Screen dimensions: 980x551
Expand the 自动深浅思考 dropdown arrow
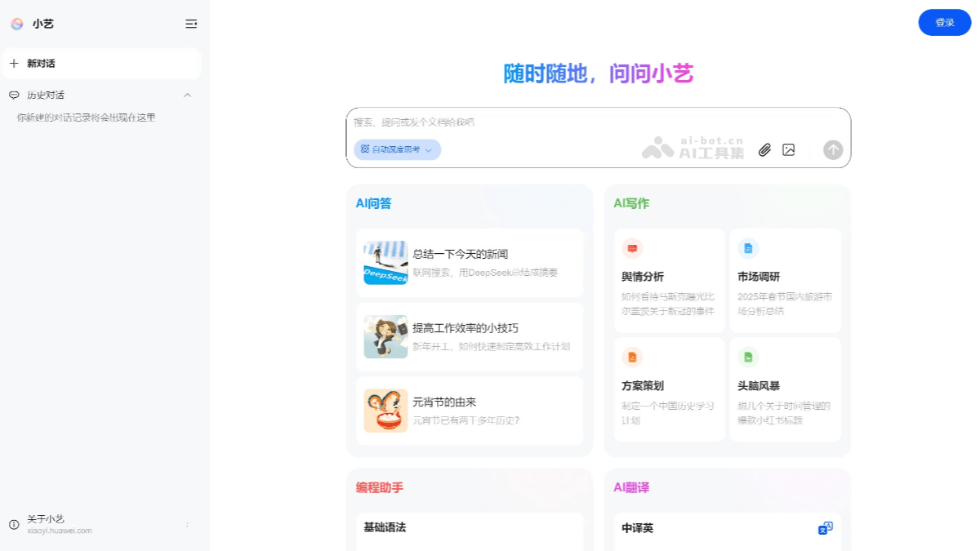click(x=430, y=149)
